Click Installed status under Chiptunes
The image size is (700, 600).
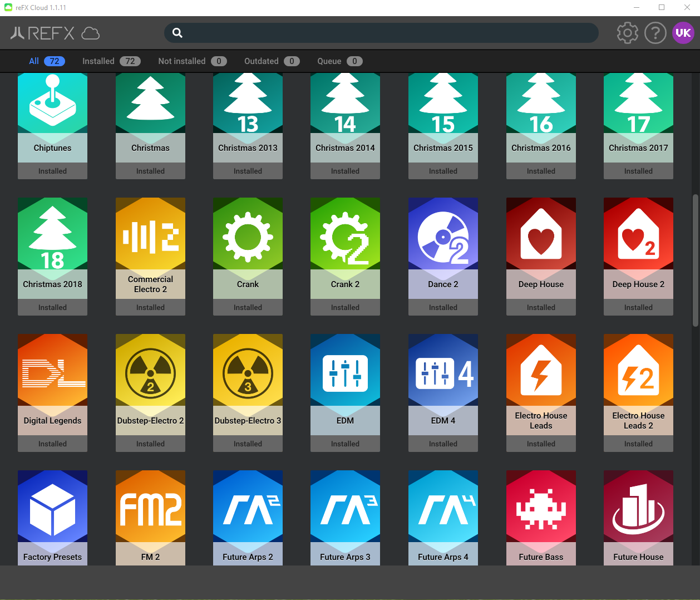click(x=52, y=171)
